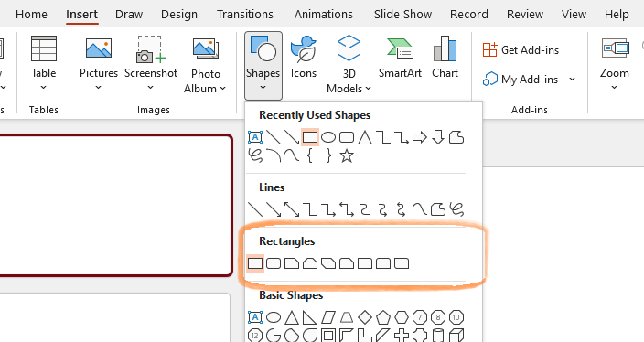Choose Double Arrow line in Lines section
Screen dimensions: 644x342
tap(292, 209)
